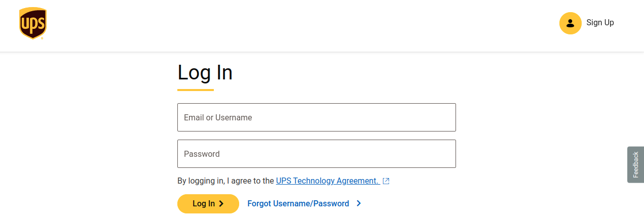Click the 'Password' placeholder label

tap(202, 154)
